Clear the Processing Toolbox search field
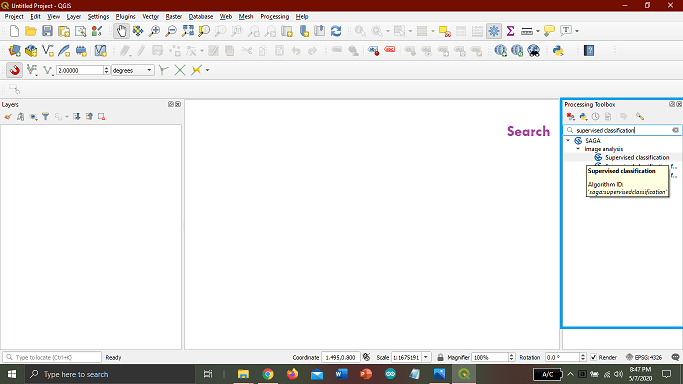The image size is (683, 384). 675,130
